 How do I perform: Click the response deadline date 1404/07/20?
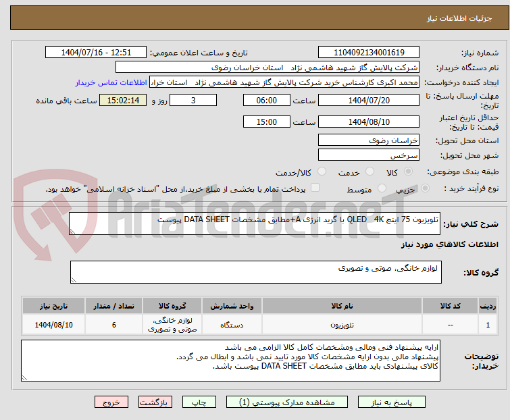[369, 100]
